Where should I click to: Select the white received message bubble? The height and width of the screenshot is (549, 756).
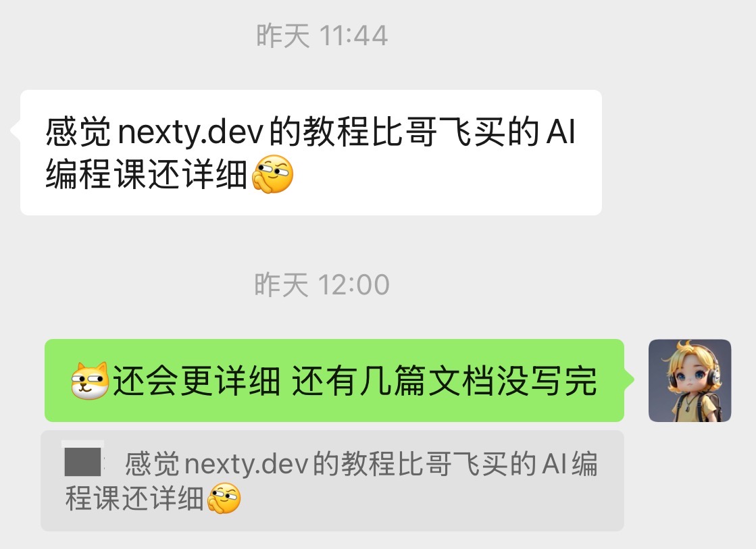click(x=311, y=153)
